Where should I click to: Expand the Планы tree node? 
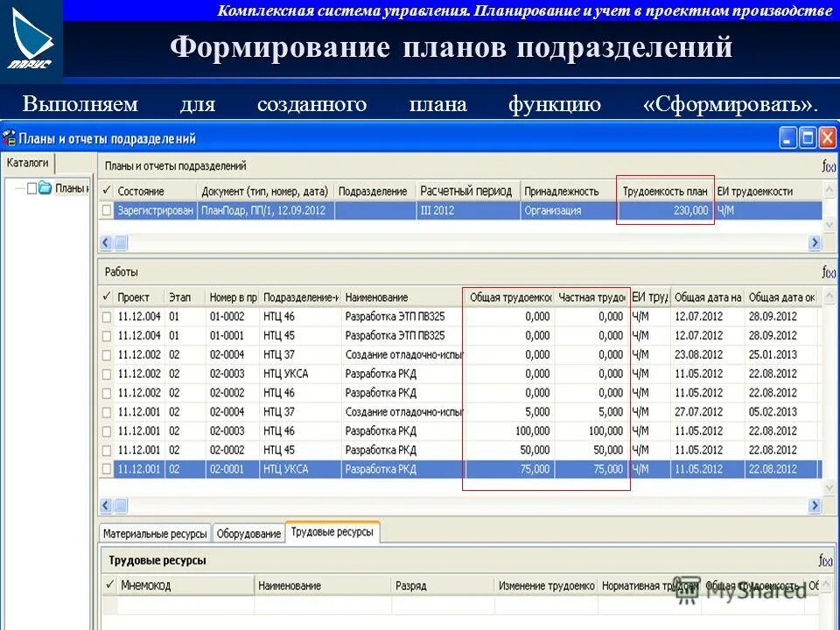(x=19, y=186)
